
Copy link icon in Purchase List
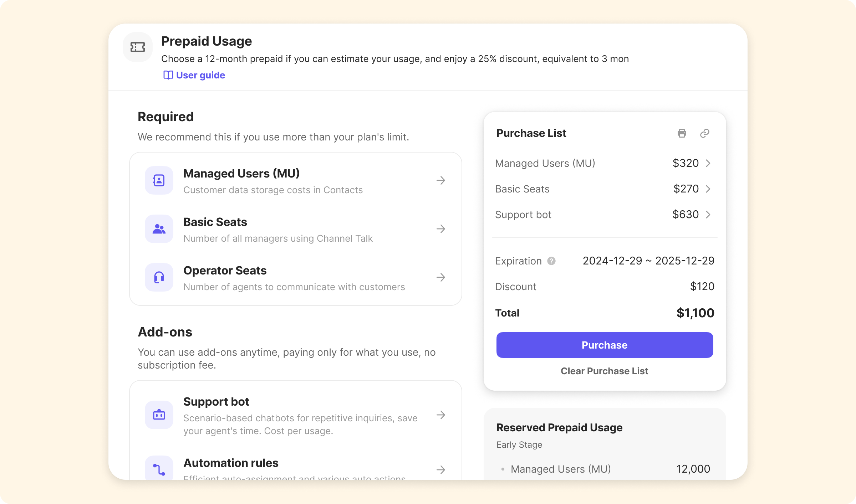[704, 133]
